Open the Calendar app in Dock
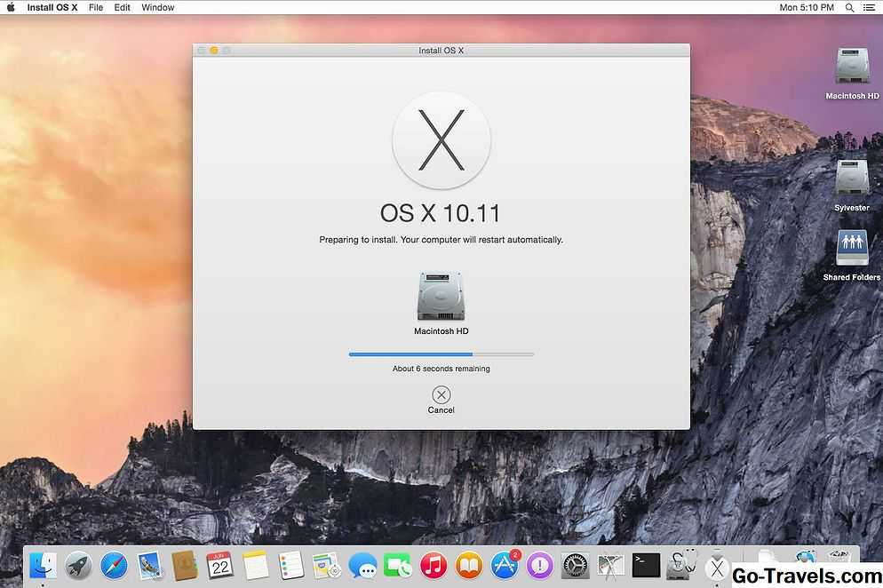 coord(219,565)
